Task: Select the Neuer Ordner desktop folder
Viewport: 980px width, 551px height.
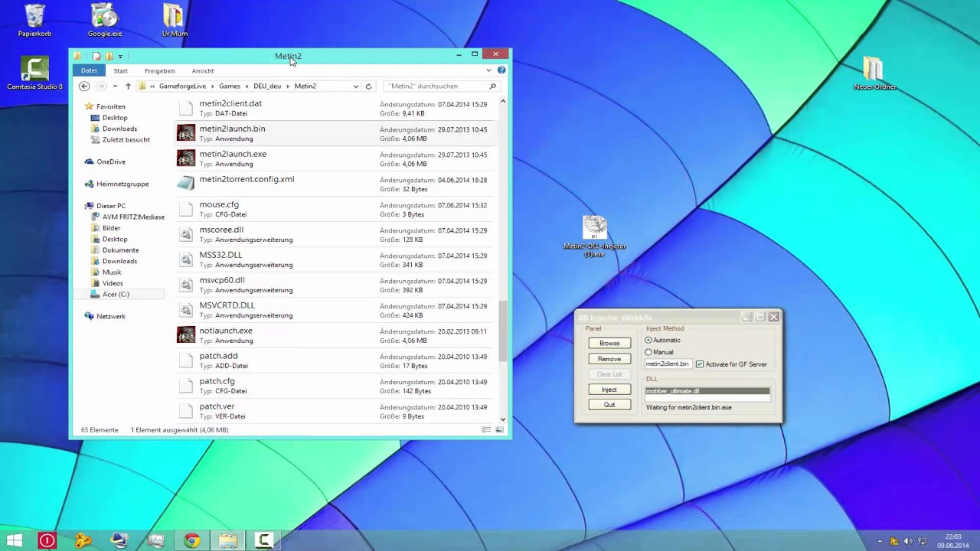Action: point(874,73)
